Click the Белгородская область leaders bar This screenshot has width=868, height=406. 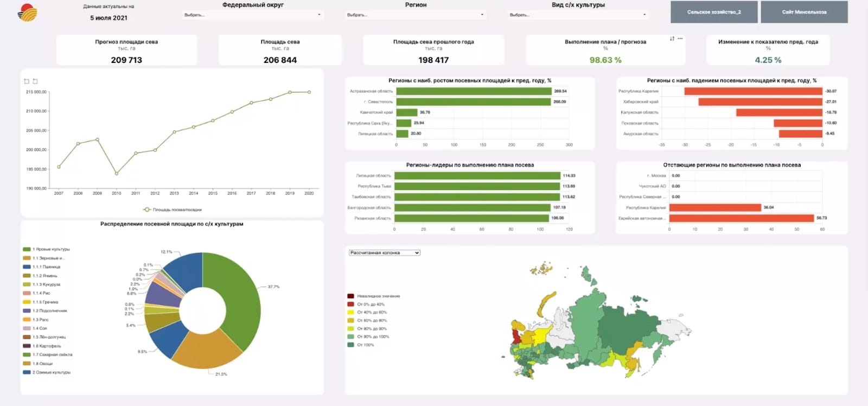coord(473,207)
